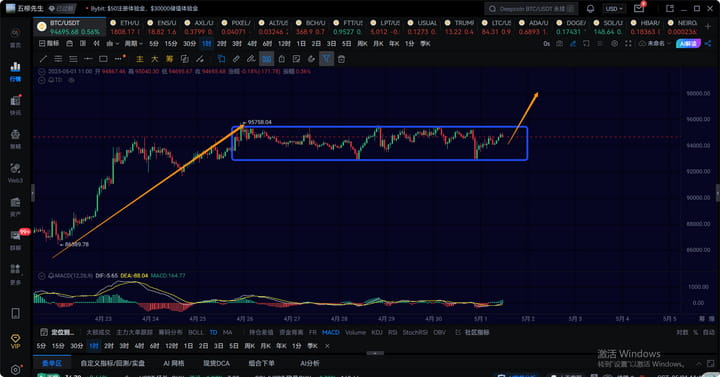Expand the 周期 period dropdown

tap(134, 44)
